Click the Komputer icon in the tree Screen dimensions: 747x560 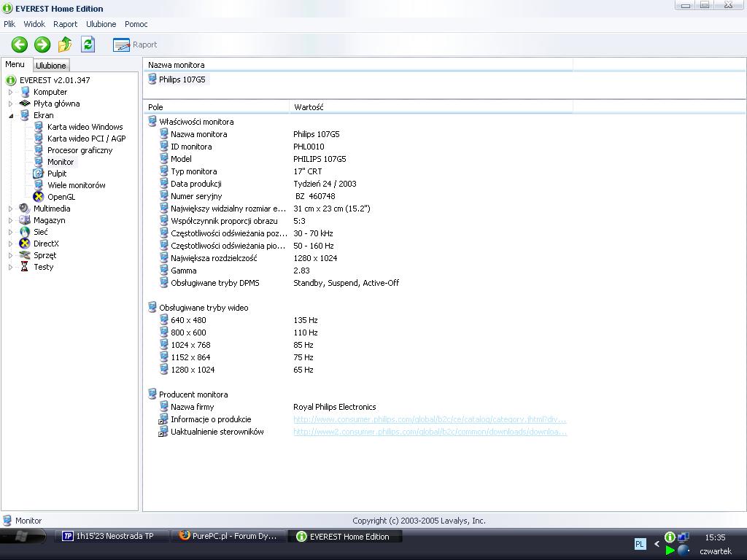coord(25,92)
